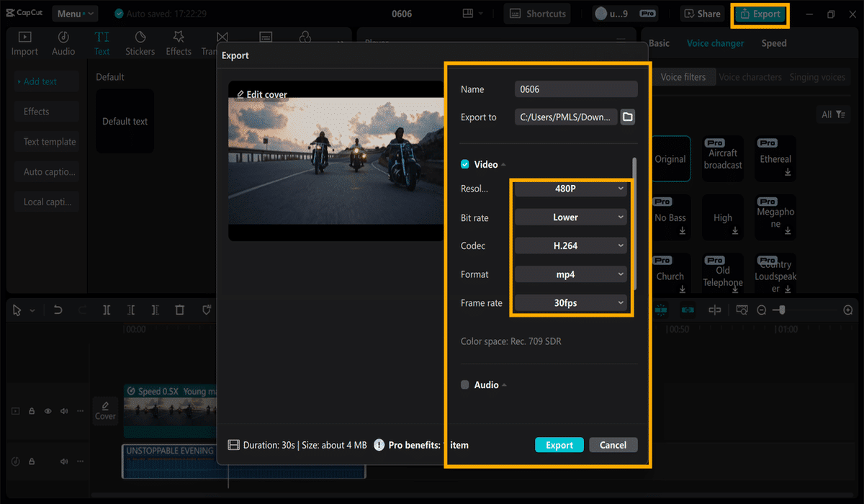Click Edit cover on the preview
This screenshot has width=864, height=504.
click(262, 94)
